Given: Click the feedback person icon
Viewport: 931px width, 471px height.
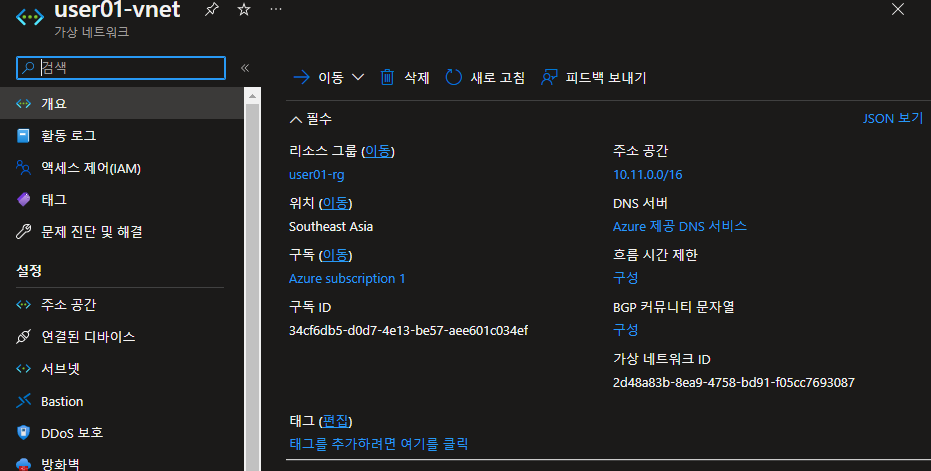Looking at the screenshot, I should coord(549,77).
